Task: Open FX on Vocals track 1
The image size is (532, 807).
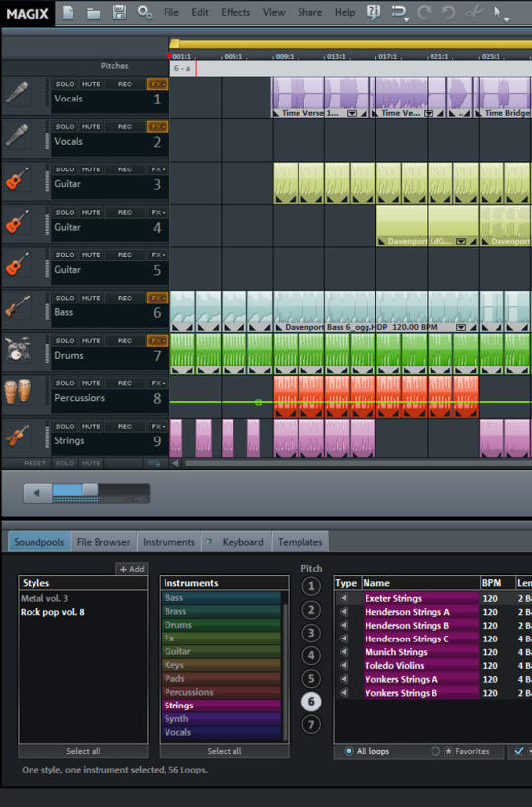Action: pyautogui.click(x=157, y=84)
